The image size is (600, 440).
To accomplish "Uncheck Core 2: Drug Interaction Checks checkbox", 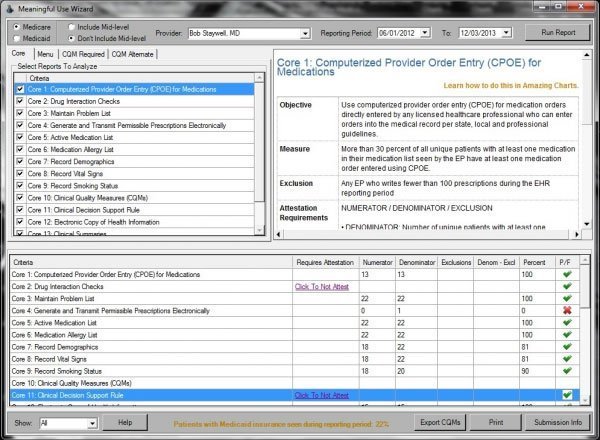I will click(20, 100).
